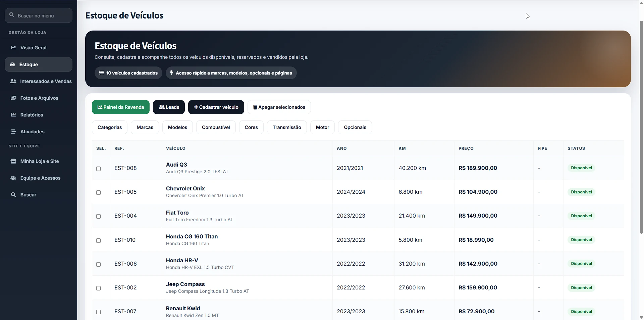
Task: Click the Minha Loja e Site store icon
Action: pos(13,161)
